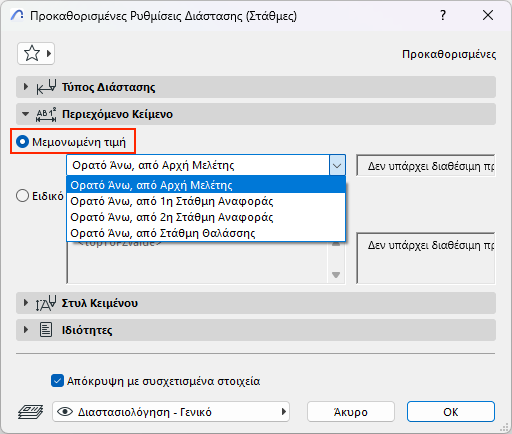Click the Περιεχόμενο Κείμενο AB1 icon
This screenshot has width=512, height=434.
[x=46, y=114]
